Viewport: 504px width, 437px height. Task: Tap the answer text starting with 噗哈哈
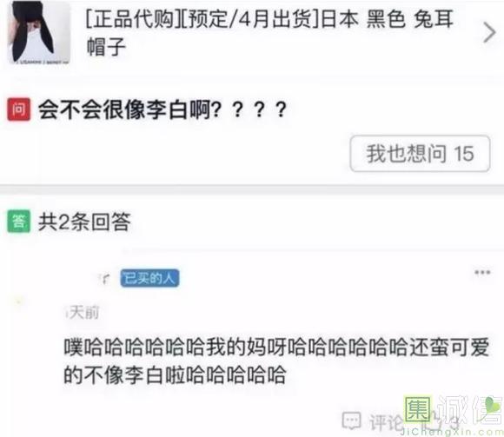pos(276,361)
